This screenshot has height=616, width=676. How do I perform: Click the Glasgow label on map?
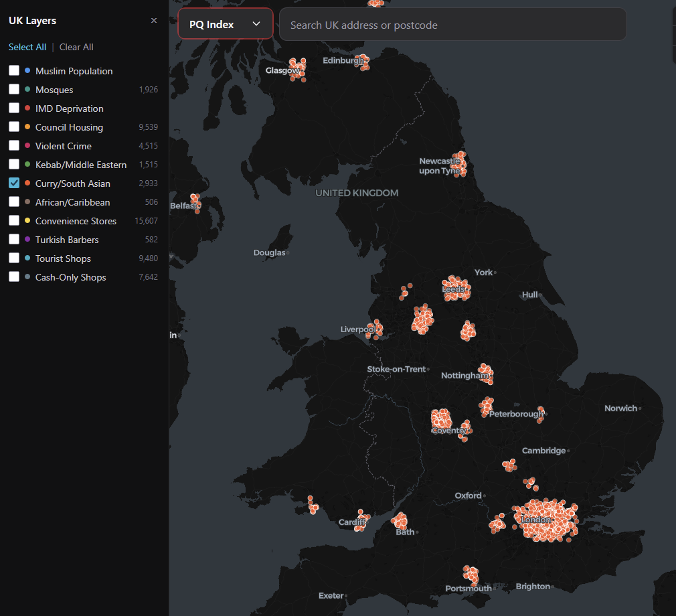tap(282, 70)
